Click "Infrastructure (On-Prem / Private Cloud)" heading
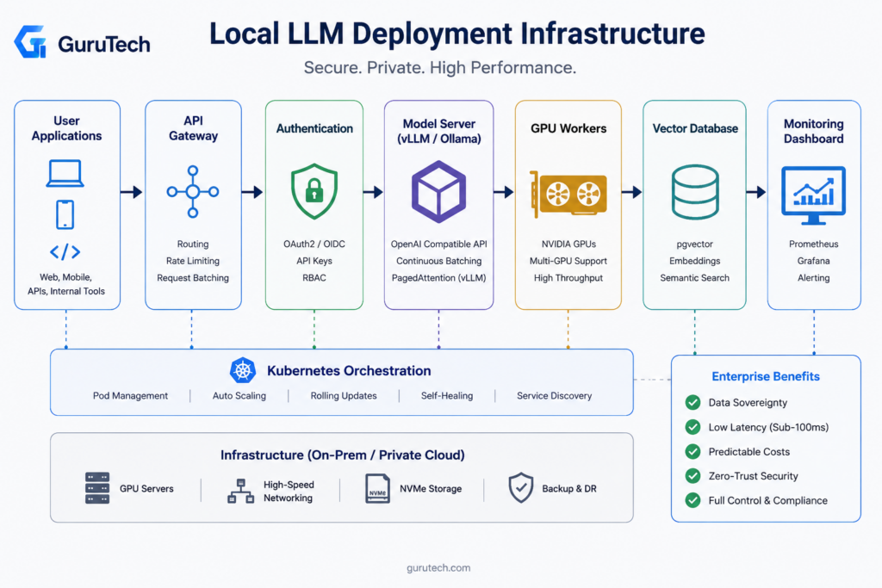 343,455
